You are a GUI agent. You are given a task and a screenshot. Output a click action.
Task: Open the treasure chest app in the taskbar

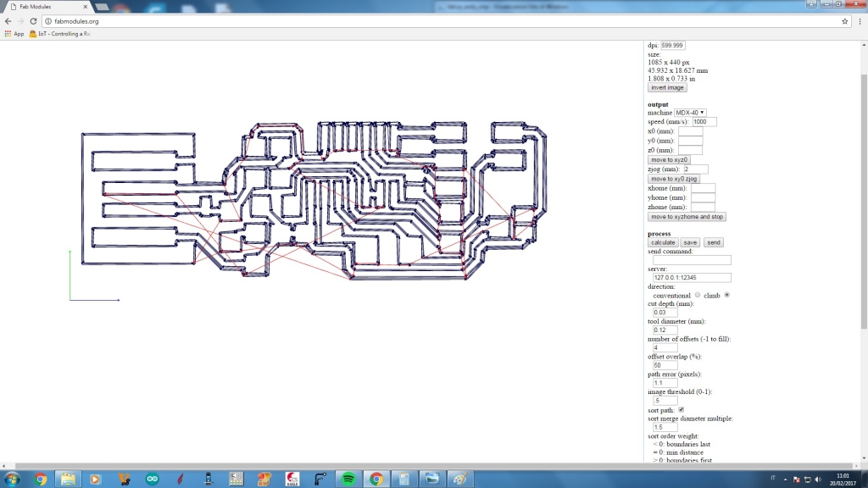pos(264,479)
